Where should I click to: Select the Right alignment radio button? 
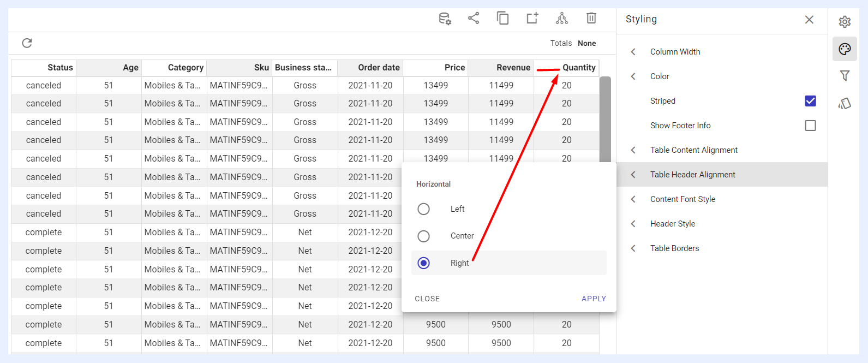coord(423,263)
